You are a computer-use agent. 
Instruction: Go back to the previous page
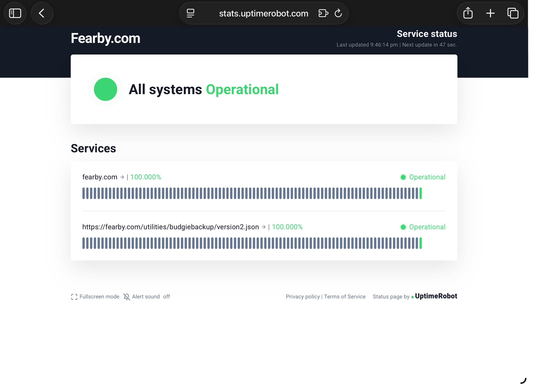pos(42,13)
